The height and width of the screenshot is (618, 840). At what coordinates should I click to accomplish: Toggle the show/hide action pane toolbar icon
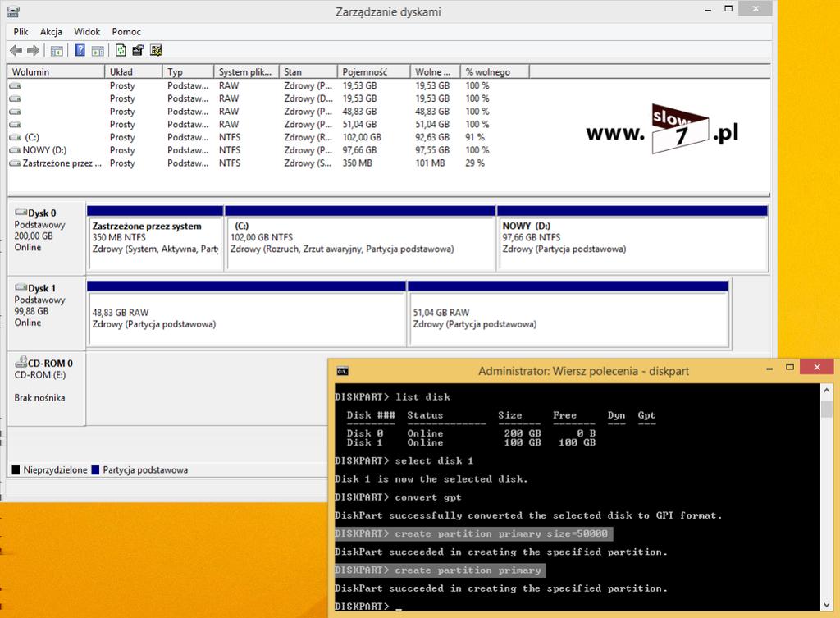pos(98,51)
